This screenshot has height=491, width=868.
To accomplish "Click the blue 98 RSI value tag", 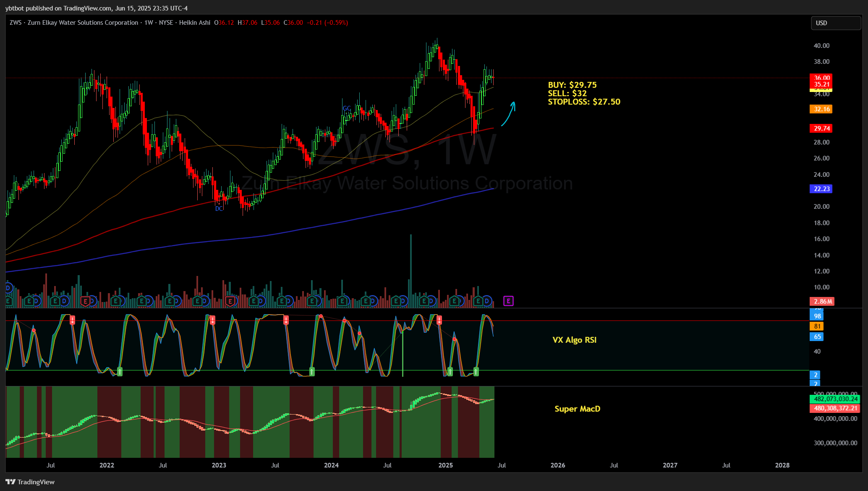I will (x=817, y=316).
